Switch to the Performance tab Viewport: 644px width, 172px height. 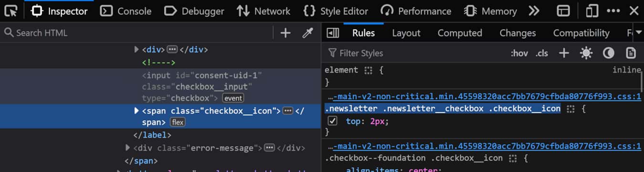coord(416,11)
